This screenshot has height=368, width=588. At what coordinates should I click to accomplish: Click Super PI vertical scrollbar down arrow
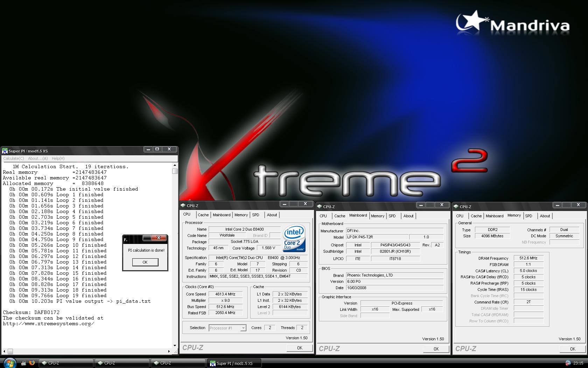[175, 346]
